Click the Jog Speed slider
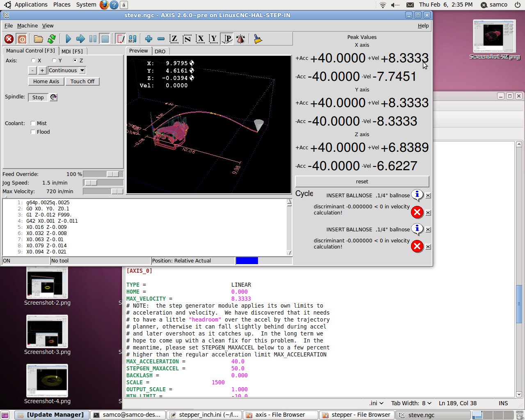Viewport: 525px width, 420px height. click(103, 183)
